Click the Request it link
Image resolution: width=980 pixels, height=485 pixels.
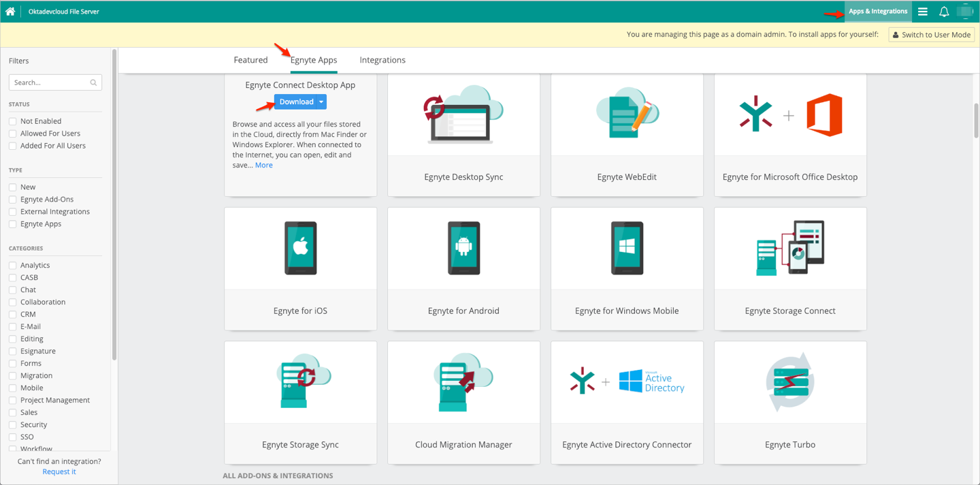click(59, 471)
